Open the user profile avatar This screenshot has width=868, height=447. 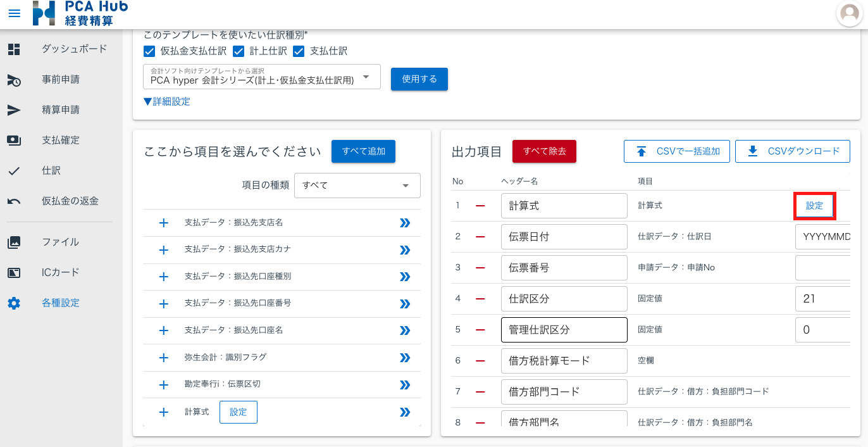[x=850, y=13]
